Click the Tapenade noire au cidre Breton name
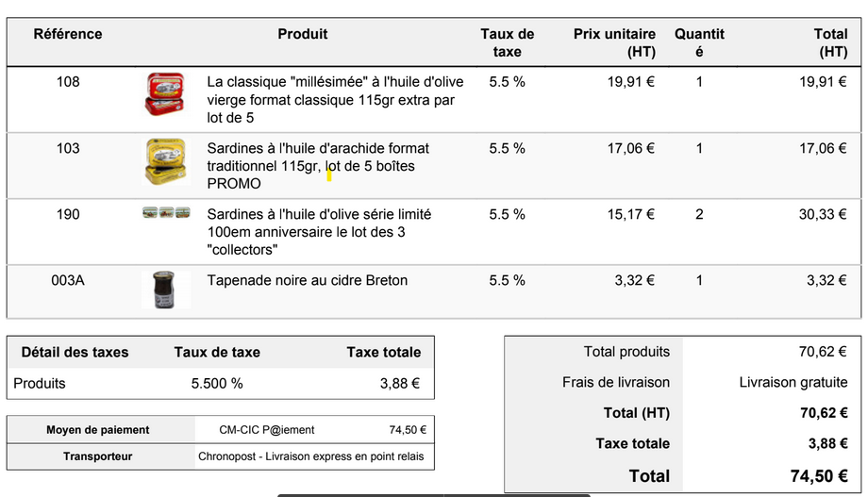The height and width of the screenshot is (497, 868). pyautogui.click(x=308, y=280)
